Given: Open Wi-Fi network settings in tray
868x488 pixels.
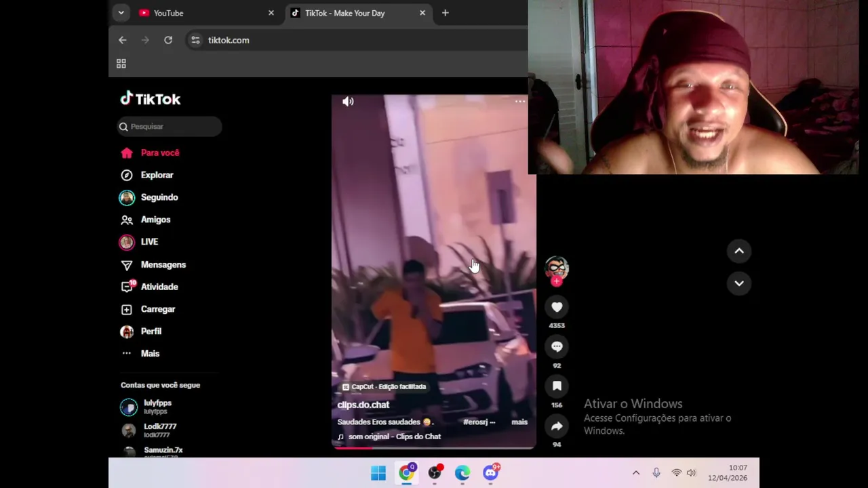Looking at the screenshot, I should [x=676, y=473].
